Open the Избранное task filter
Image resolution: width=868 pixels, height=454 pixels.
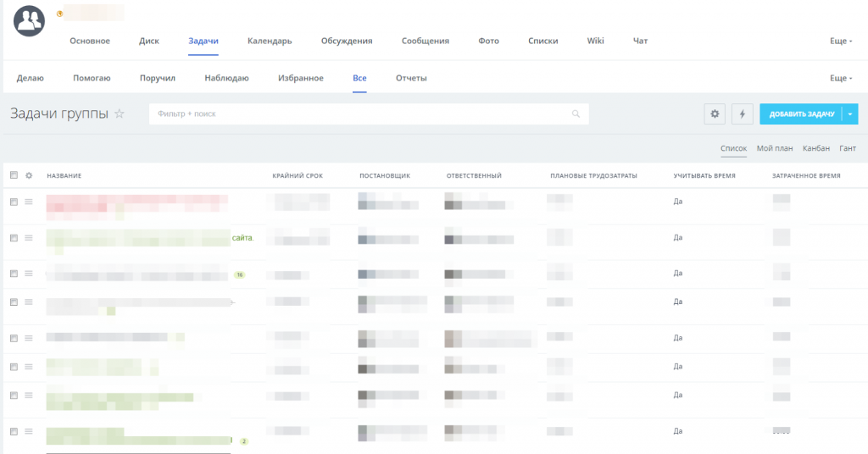pyautogui.click(x=301, y=78)
